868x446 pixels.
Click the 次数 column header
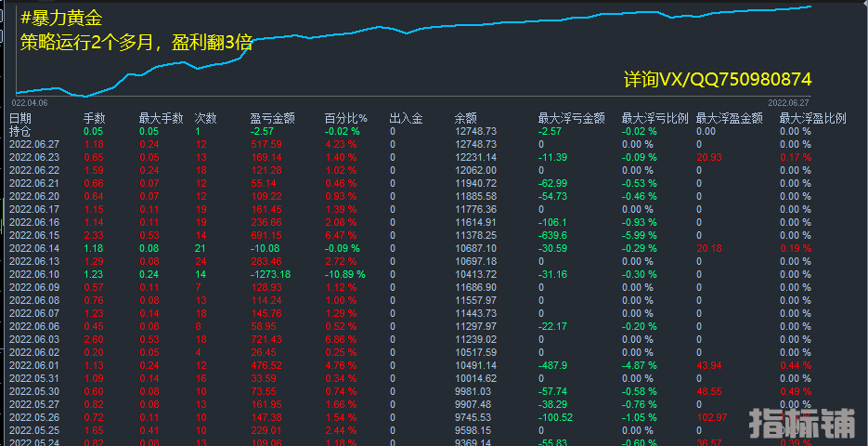(x=205, y=118)
